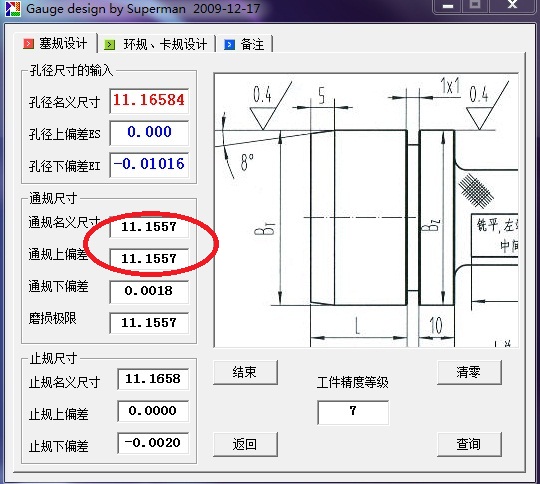This screenshot has height=484, width=540.
Task: Click the 返回 button
Action: 245,444
